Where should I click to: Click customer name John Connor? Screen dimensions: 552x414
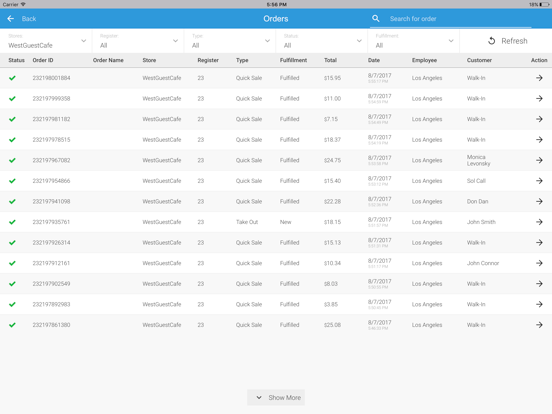point(483,263)
